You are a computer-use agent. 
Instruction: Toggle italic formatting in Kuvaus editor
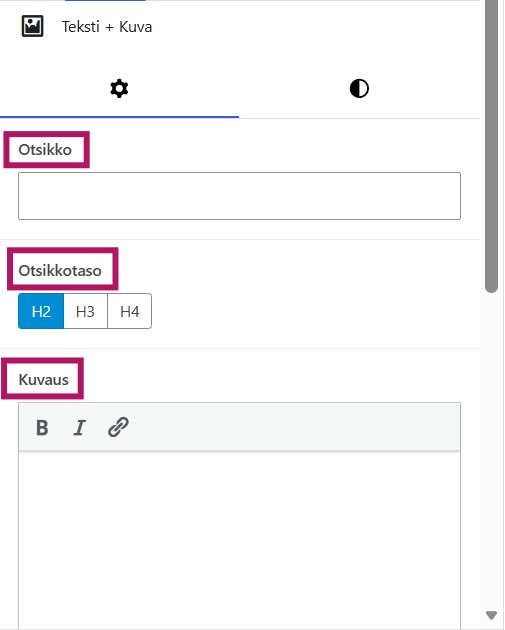click(80, 428)
